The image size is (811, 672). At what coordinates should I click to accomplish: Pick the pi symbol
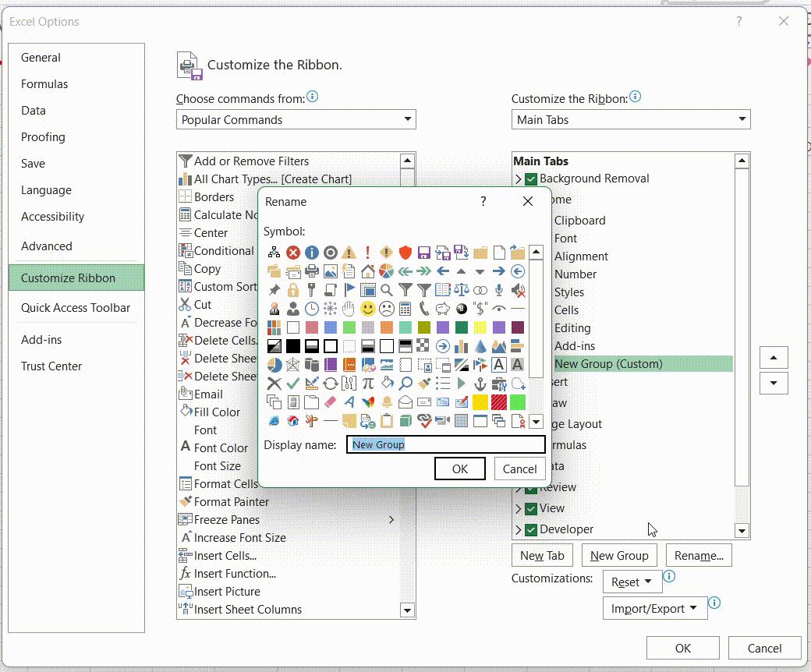368,383
